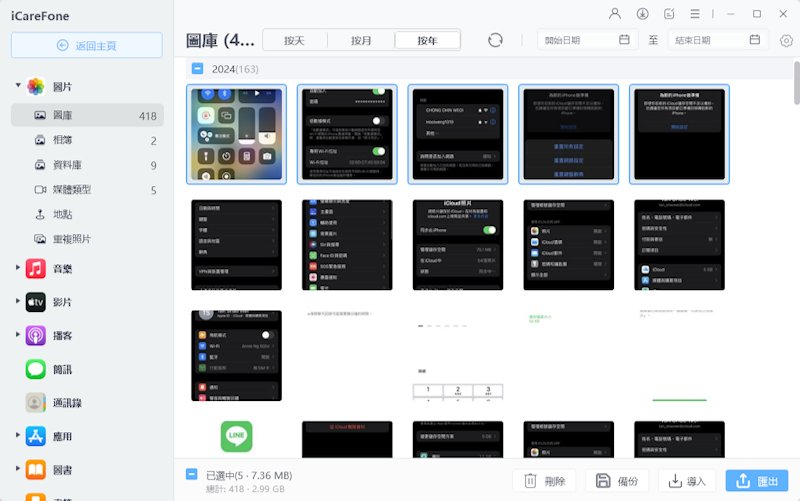Select the 相簿 albums sidebar item
This screenshot has height=501, width=800.
[x=87, y=140]
